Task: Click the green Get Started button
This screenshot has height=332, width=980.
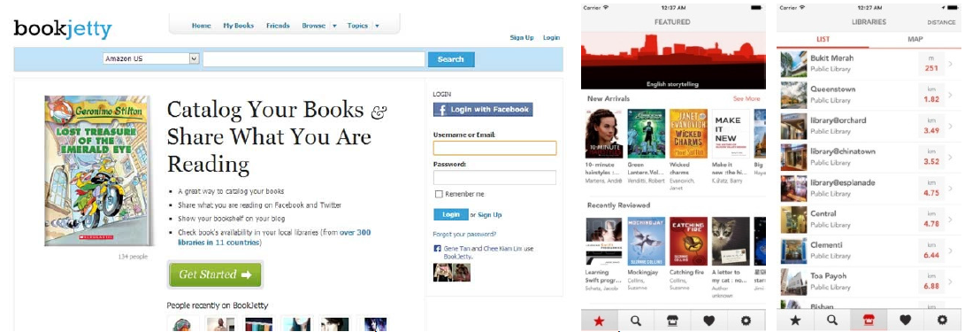Action: tap(215, 274)
